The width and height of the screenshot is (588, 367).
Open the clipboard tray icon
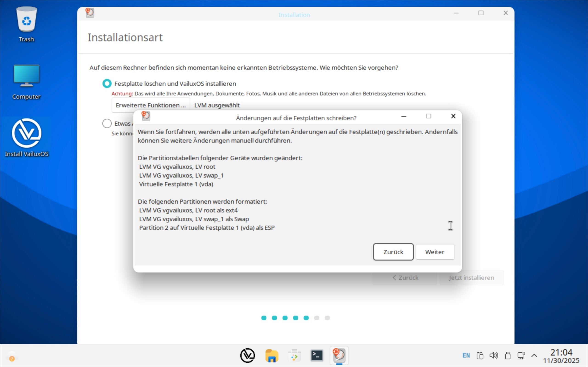pos(480,356)
